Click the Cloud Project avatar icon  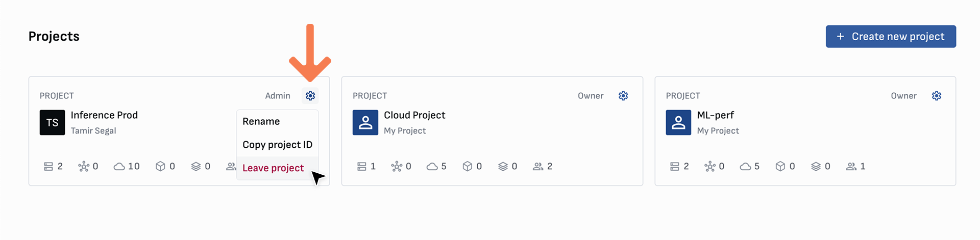(x=365, y=123)
